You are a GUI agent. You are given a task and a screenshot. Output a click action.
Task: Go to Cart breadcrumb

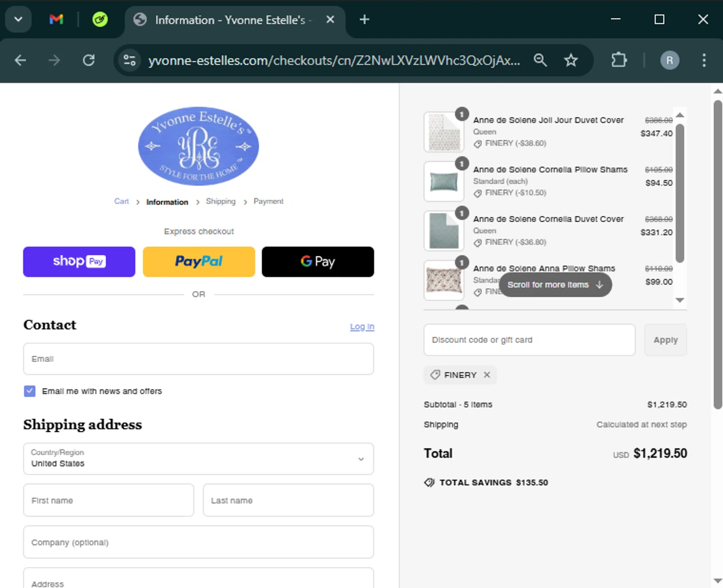[121, 201]
